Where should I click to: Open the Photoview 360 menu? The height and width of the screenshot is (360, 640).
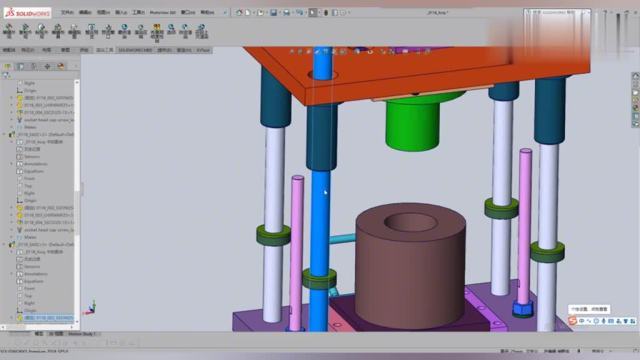point(162,13)
